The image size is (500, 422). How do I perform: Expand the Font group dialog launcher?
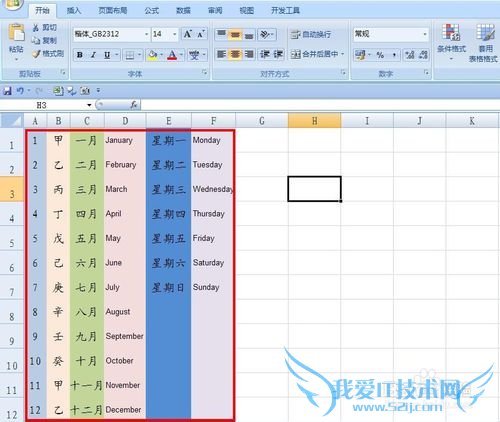pos(205,72)
